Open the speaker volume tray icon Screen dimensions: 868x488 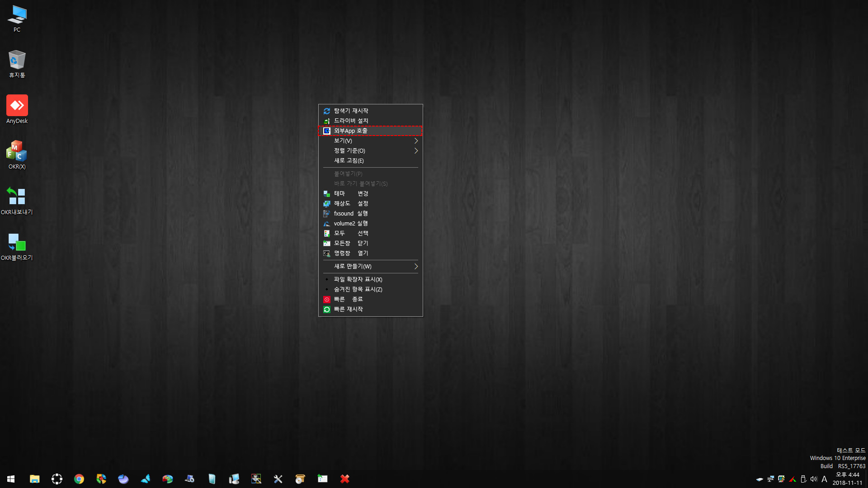click(814, 479)
